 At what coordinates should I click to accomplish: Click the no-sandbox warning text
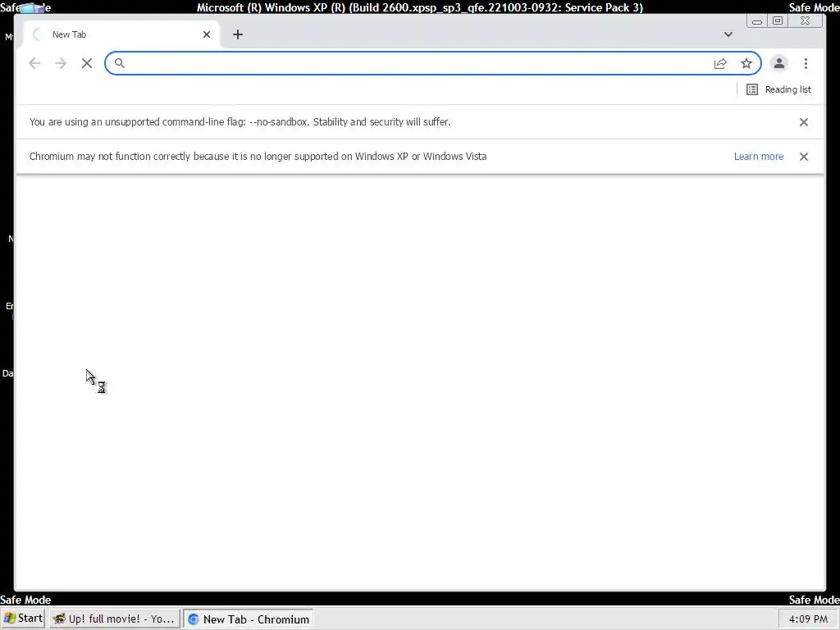[x=240, y=122]
